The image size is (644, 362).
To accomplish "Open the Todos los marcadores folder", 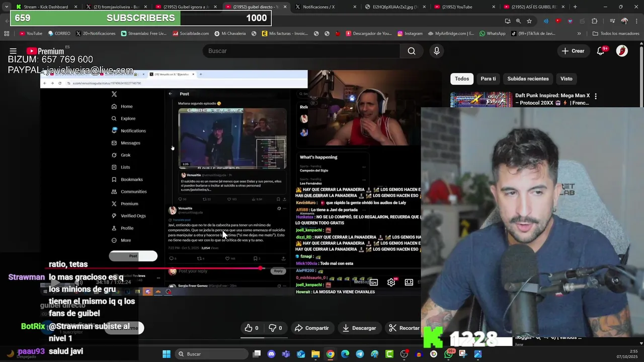I will 616,34.
